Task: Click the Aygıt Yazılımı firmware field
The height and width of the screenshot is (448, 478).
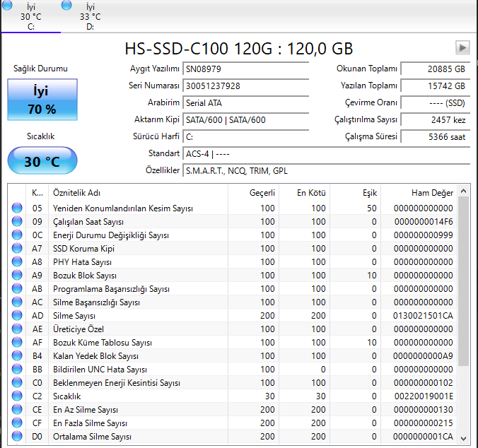Action: click(245, 69)
